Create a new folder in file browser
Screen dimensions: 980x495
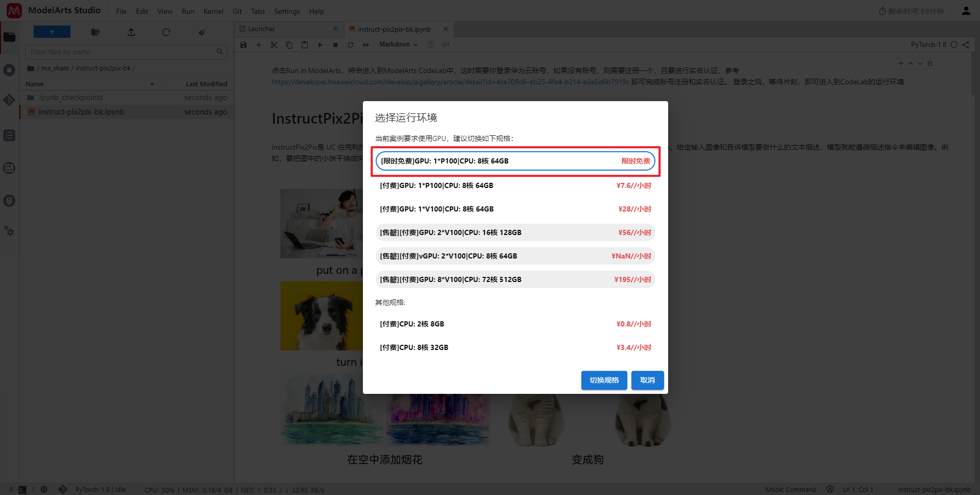tap(95, 32)
